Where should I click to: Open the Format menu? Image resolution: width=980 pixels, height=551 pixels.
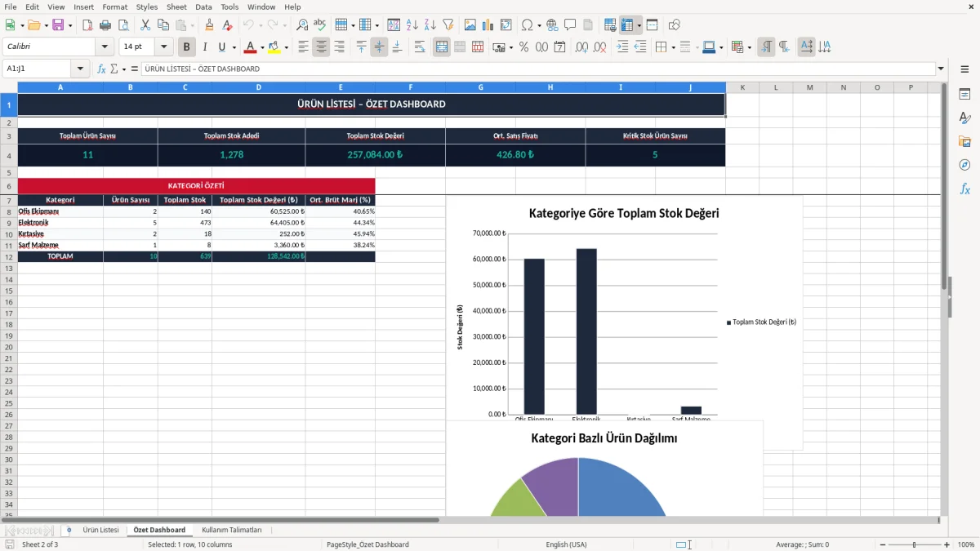pyautogui.click(x=115, y=7)
